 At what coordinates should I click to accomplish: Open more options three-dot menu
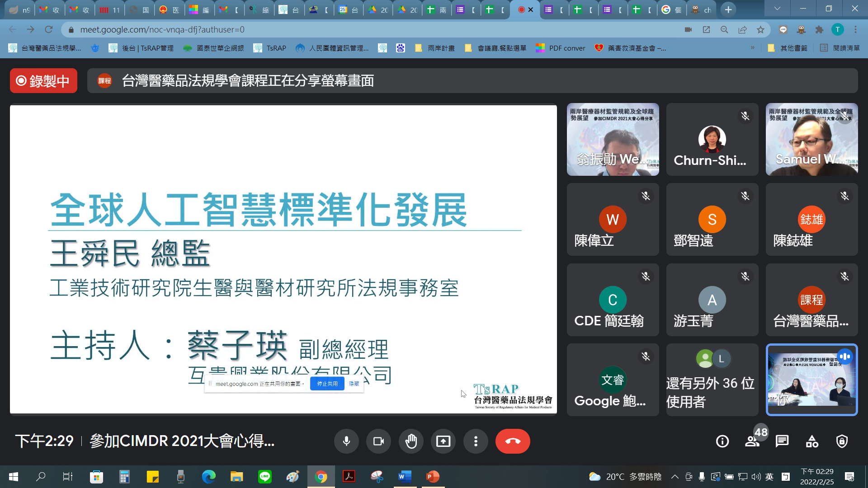[476, 441]
